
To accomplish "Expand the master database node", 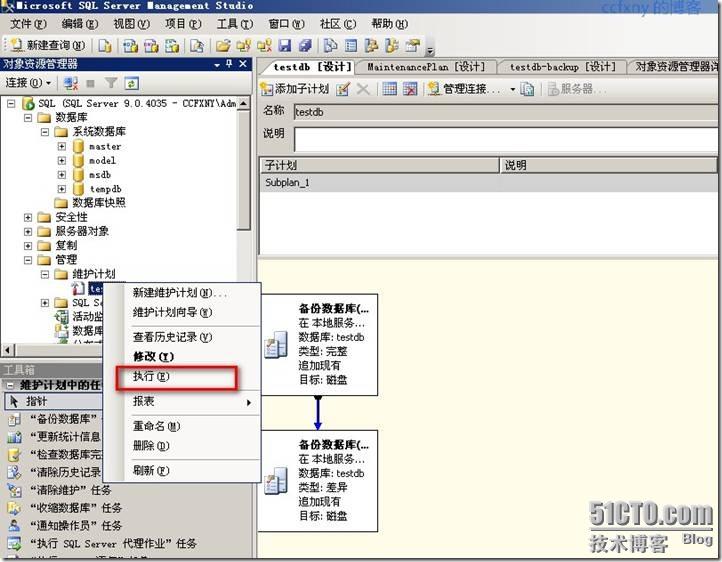I will pos(62,146).
